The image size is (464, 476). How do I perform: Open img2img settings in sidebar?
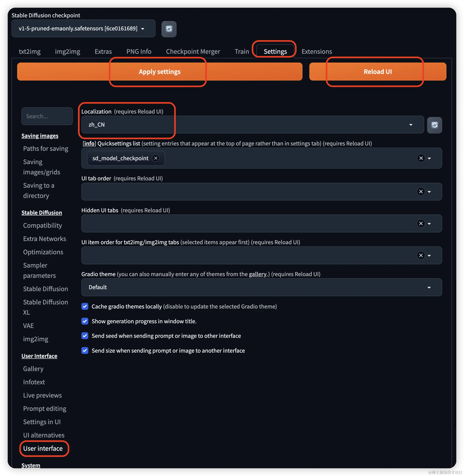point(36,339)
